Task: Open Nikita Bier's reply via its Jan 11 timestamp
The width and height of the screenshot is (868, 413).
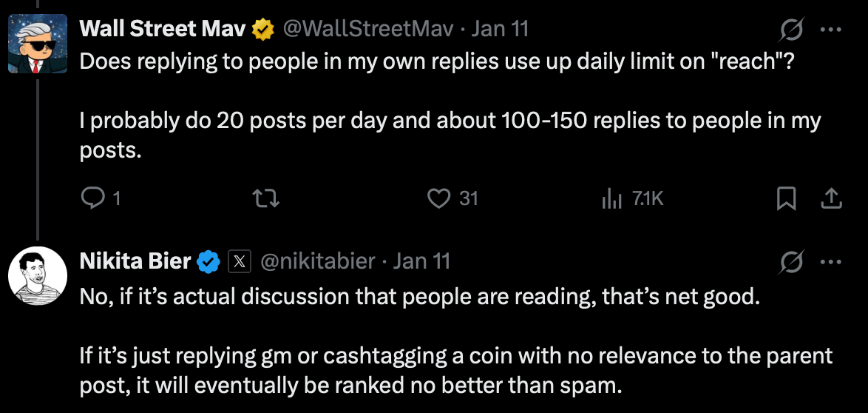Action: (x=422, y=261)
